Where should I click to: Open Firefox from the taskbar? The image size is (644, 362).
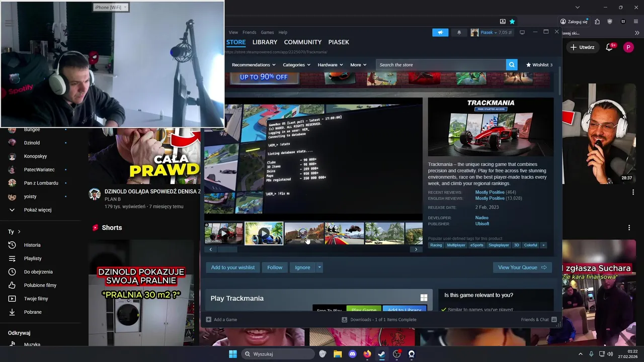[367, 354]
